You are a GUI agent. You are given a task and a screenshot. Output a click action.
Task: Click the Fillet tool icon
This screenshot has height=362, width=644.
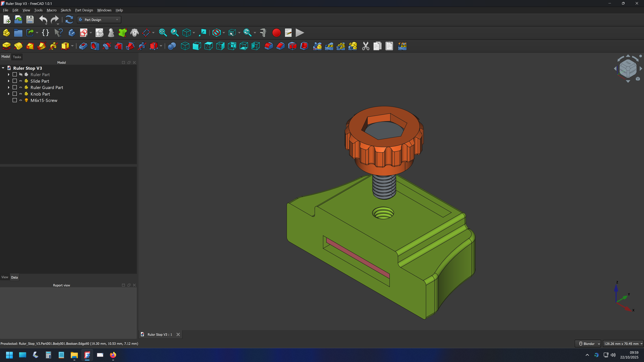(269, 46)
